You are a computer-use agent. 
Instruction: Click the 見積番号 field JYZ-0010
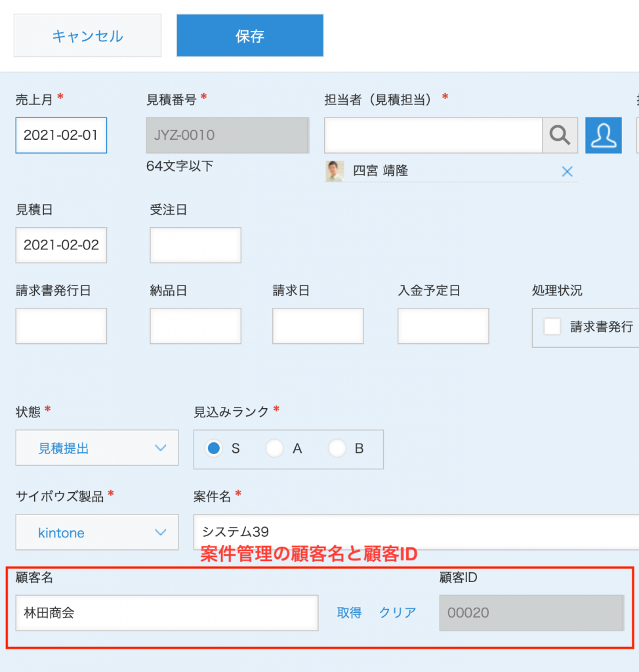click(x=228, y=135)
